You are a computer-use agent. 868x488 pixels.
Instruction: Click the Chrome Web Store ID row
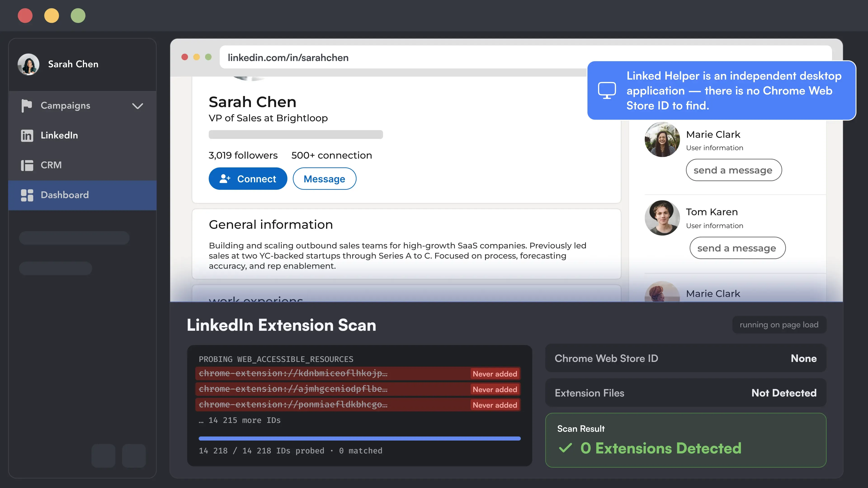coord(686,358)
